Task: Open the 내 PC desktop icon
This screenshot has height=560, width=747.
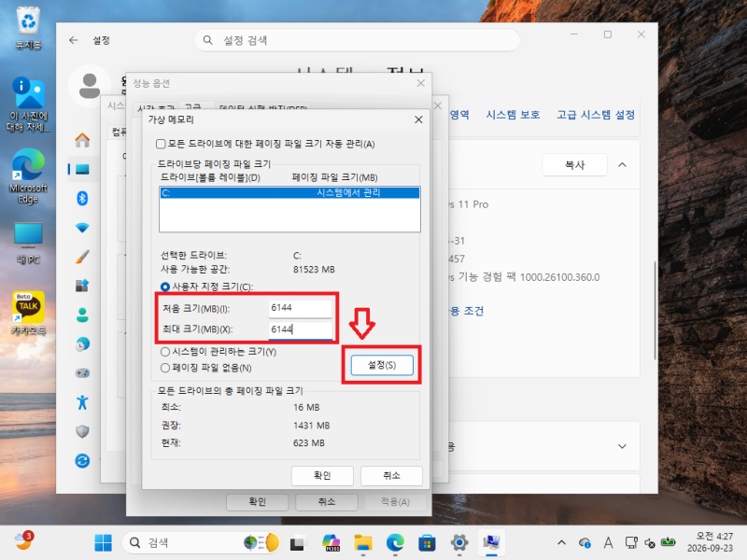Action: (x=28, y=243)
